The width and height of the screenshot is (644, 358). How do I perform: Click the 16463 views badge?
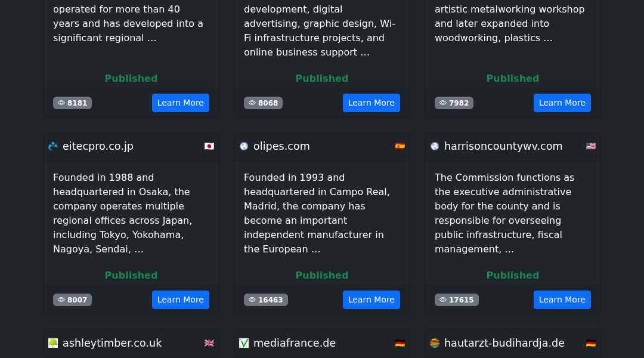[266, 300]
